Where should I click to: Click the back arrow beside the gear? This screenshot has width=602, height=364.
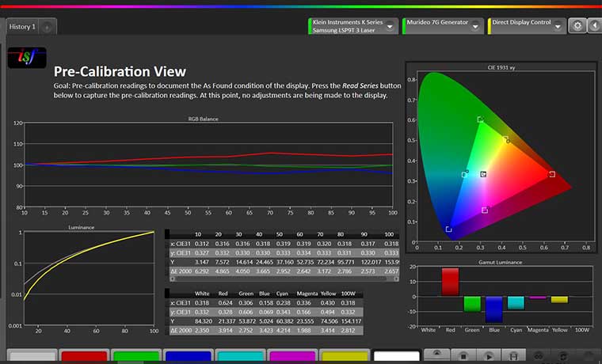click(x=594, y=25)
